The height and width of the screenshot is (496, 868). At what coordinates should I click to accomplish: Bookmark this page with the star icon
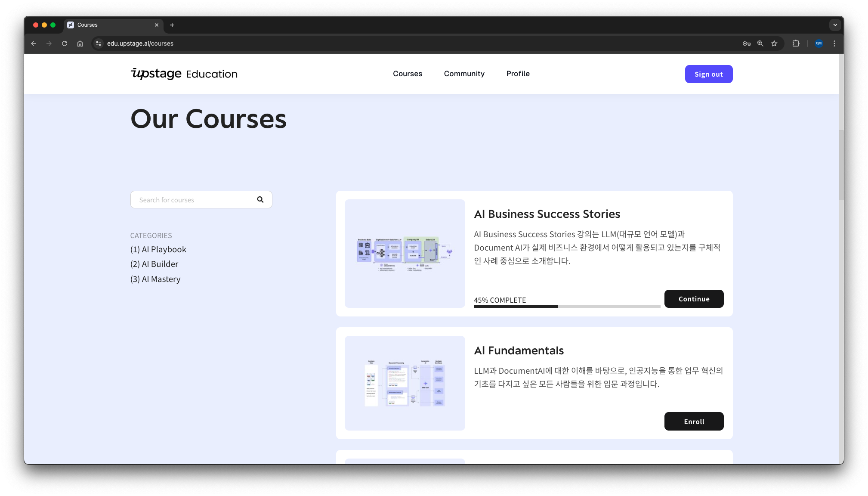774,43
